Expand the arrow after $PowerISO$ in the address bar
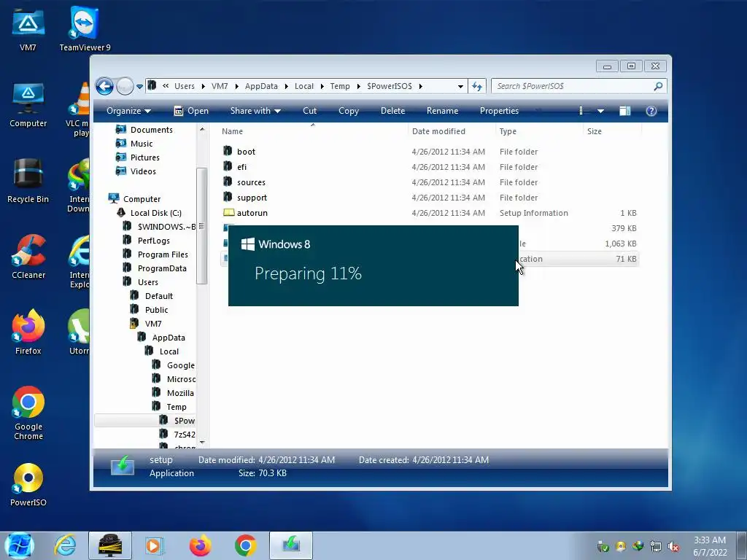The height and width of the screenshot is (560, 747). pyautogui.click(x=421, y=86)
